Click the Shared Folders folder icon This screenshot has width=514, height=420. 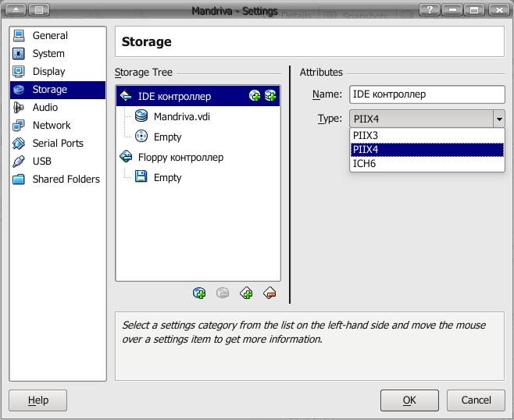pyautogui.click(x=19, y=180)
